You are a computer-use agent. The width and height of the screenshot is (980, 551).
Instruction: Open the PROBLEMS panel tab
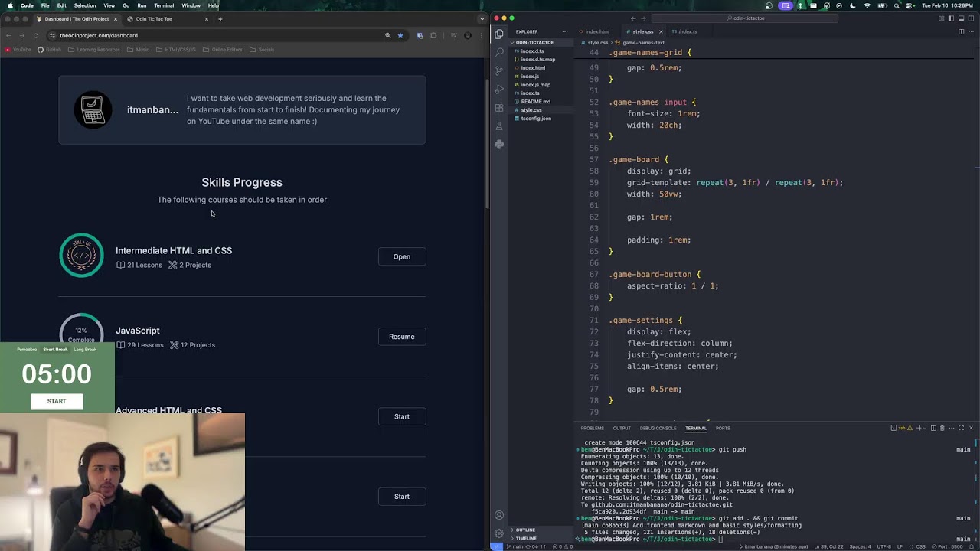592,428
